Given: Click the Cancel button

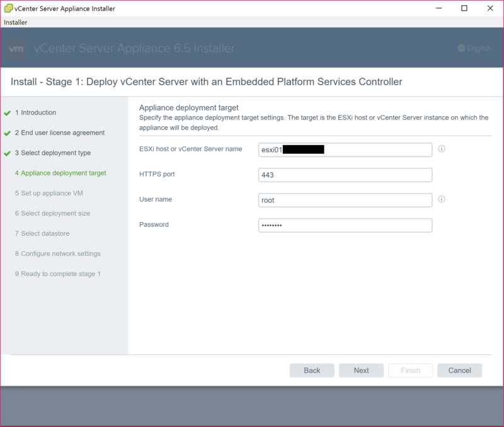Looking at the screenshot, I should pyautogui.click(x=460, y=370).
